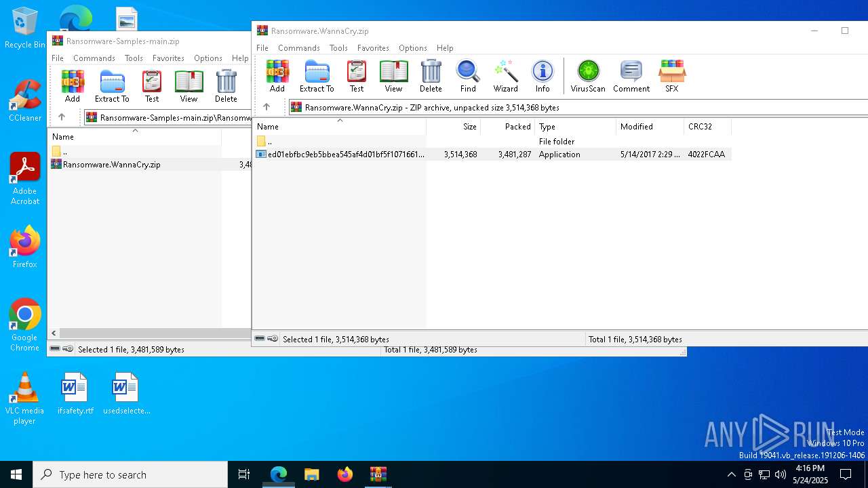The height and width of the screenshot is (488, 868).
Task: Click Delete in Ransomware-Samples-main.zip window
Action: (226, 86)
